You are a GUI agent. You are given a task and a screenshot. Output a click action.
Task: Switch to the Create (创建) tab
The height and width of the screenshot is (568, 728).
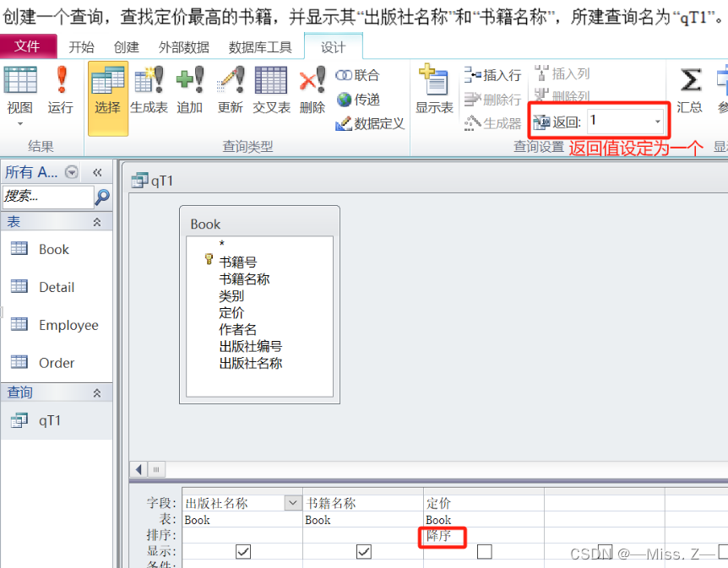[x=127, y=47]
